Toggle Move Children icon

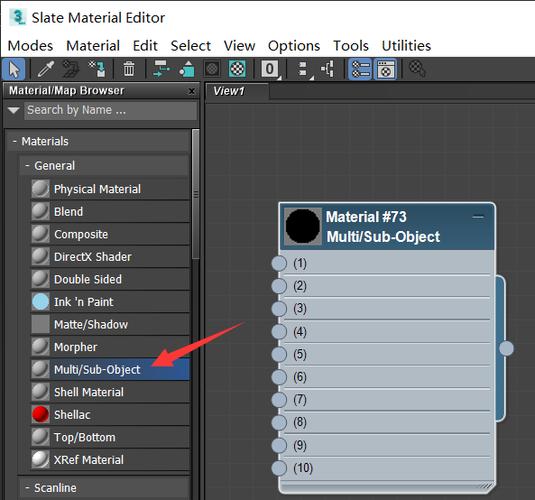tap(161, 69)
